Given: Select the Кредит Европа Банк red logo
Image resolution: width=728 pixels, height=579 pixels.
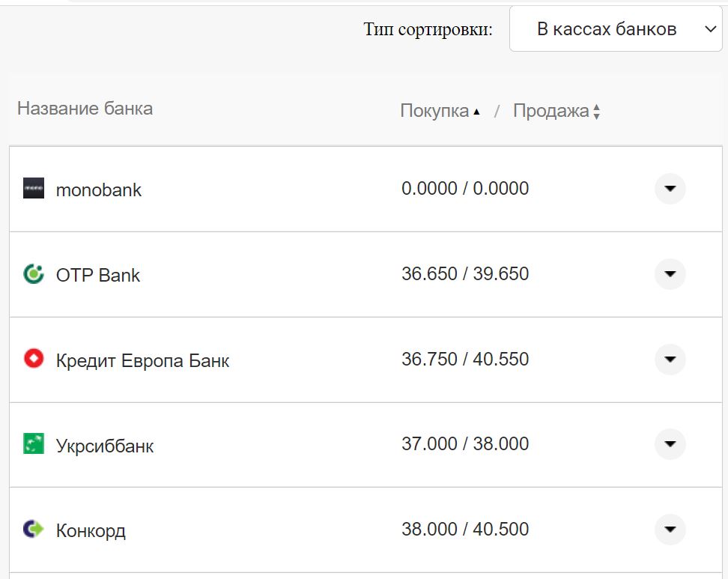Looking at the screenshot, I should coord(35,360).
